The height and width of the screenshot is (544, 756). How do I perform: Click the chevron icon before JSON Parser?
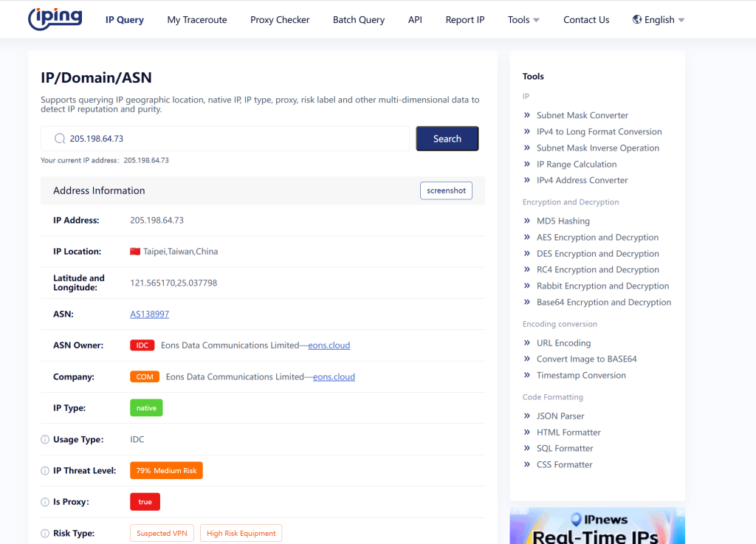(x=527, y=416)
